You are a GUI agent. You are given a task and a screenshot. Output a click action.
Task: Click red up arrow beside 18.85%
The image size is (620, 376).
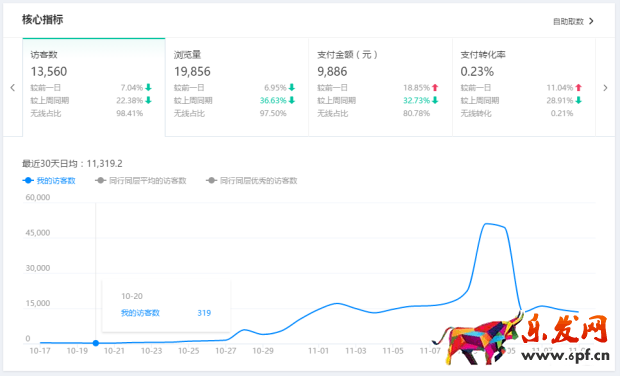coord(435,87)
